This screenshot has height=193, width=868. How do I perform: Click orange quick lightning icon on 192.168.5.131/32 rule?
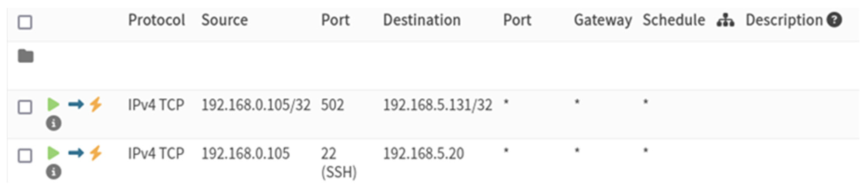[x=96, y=104]
